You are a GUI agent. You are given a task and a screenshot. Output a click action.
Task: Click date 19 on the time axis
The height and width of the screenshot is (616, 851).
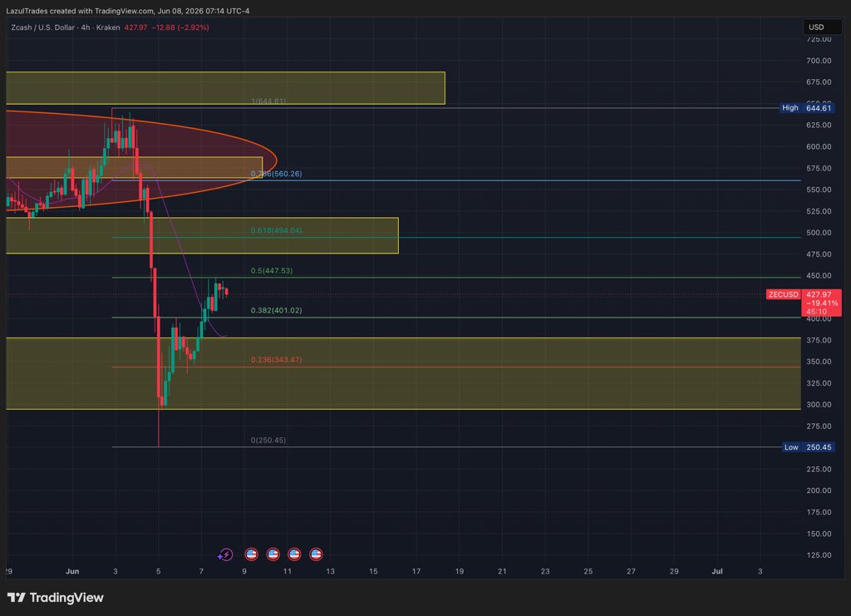coord(459,571)
